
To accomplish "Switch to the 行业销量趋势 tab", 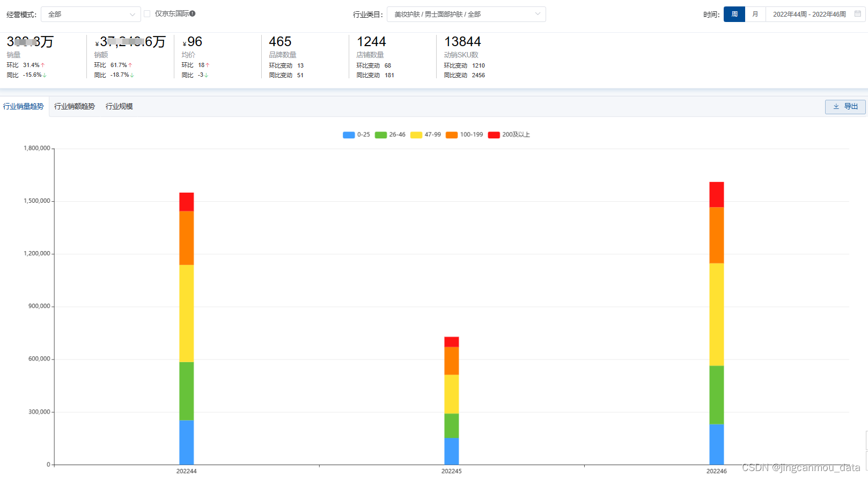I will [x=24, y=106].
